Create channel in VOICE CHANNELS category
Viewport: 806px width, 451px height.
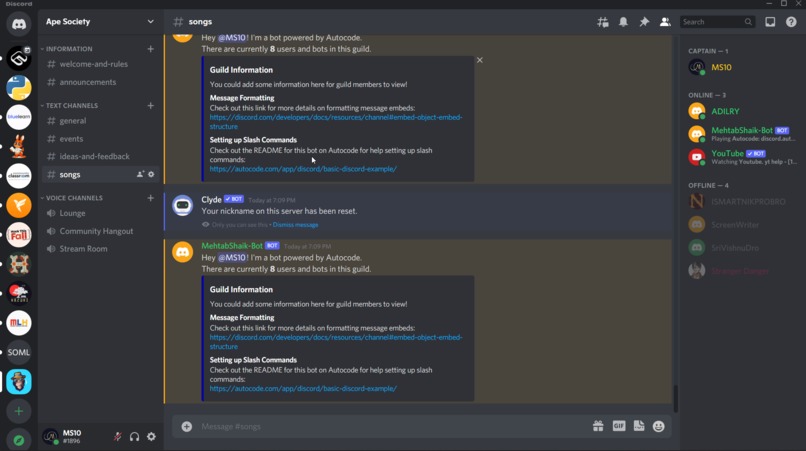click(x=151, y=198)
